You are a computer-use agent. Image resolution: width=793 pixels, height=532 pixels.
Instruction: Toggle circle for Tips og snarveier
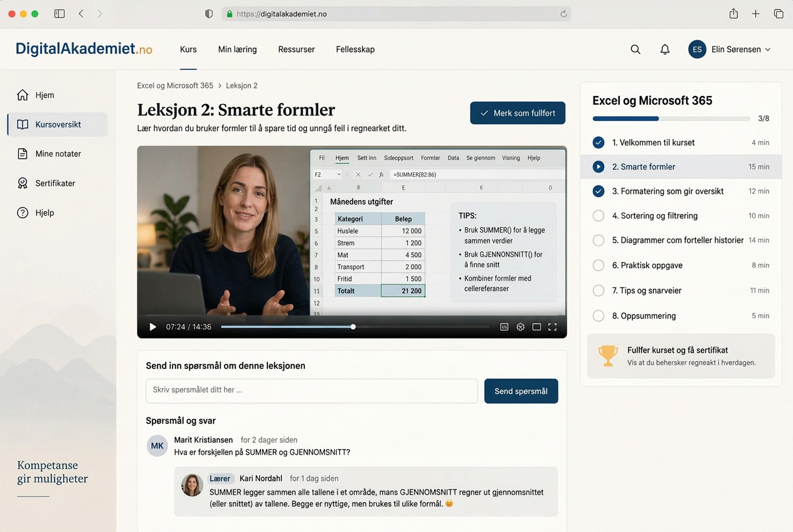[599, 290]
